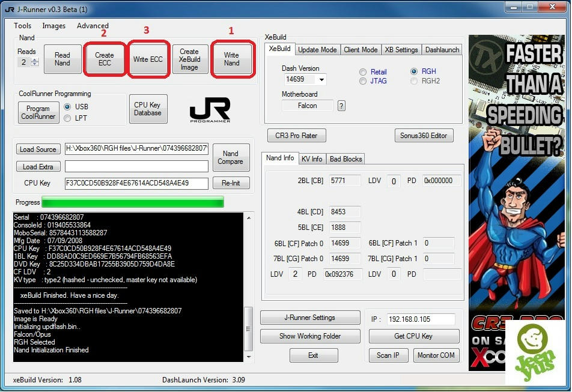Open the Advanced menu
Viewport: 572px width, 392px height.
click(93, 26)
